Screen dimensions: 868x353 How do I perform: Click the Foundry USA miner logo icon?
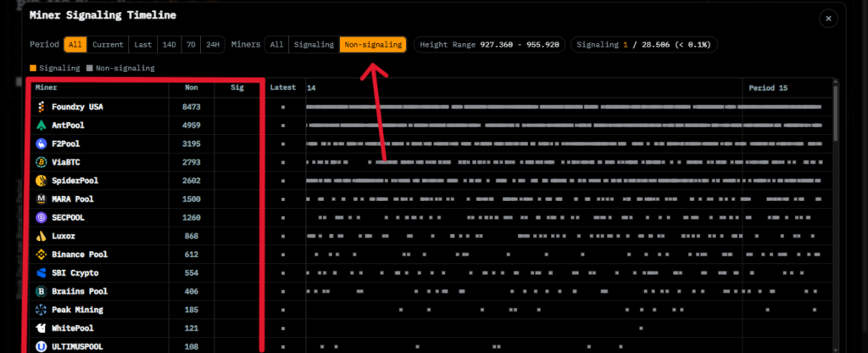click(41, 107)
